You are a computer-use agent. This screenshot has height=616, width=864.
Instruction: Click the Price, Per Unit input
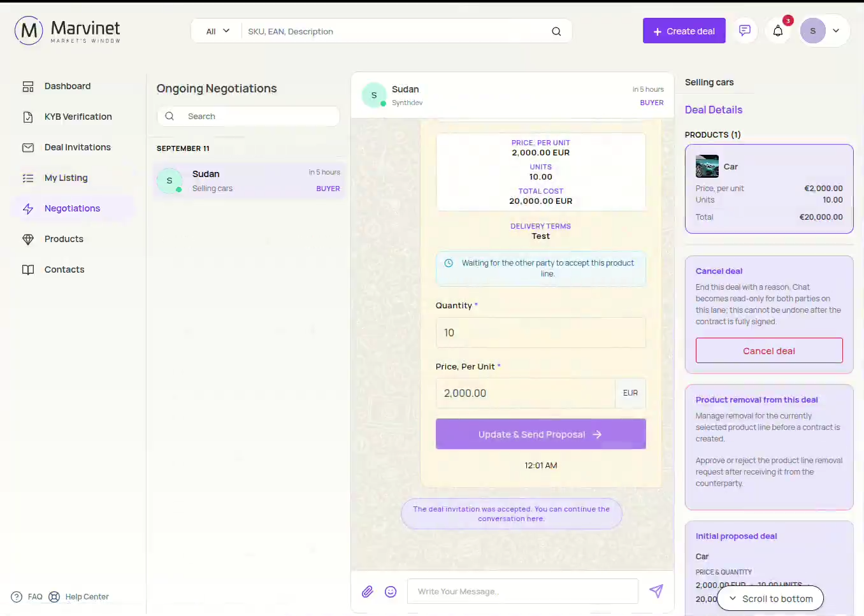[x=525, y=393]
